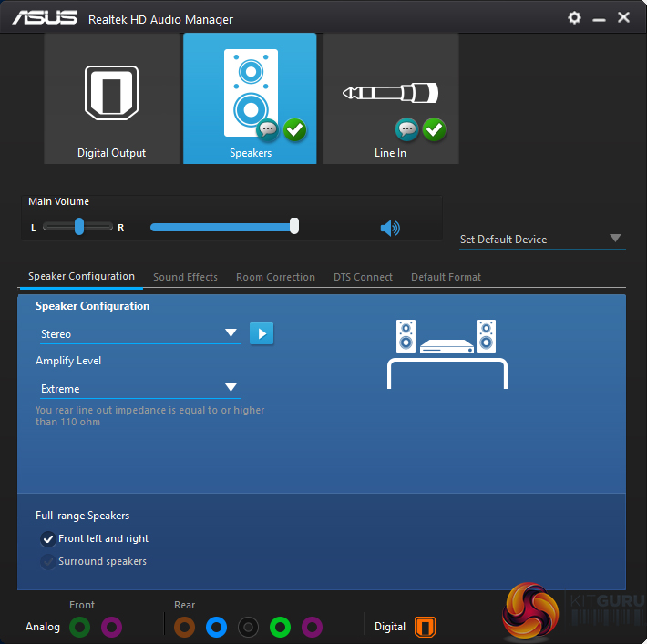Click the front purple analog jack
Image resolution: width=647 pixels, height=644 pixels.
pyautogui.click(x=111, y=627)
